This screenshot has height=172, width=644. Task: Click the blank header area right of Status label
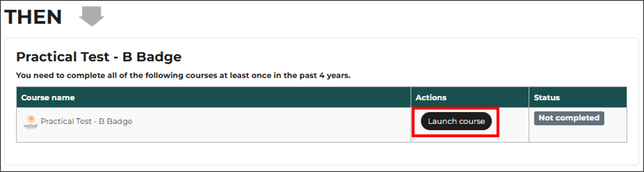(x=594, y=97)
